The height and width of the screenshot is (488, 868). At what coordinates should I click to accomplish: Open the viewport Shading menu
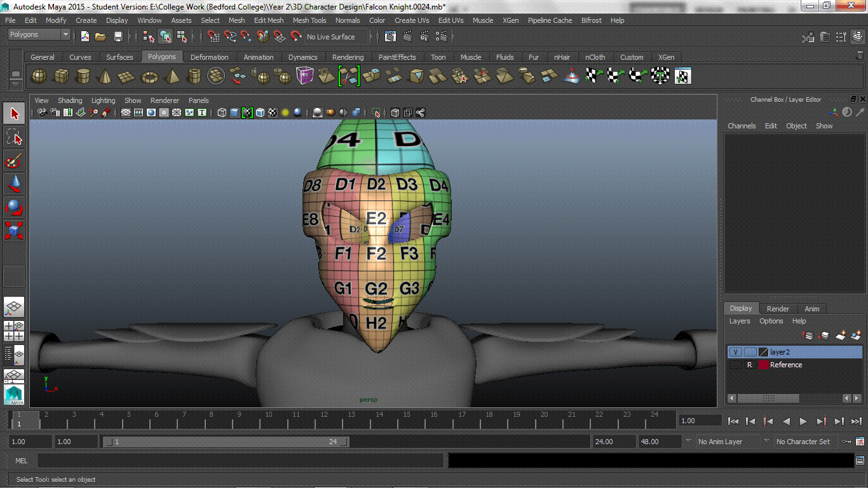[x=70, y=100]
